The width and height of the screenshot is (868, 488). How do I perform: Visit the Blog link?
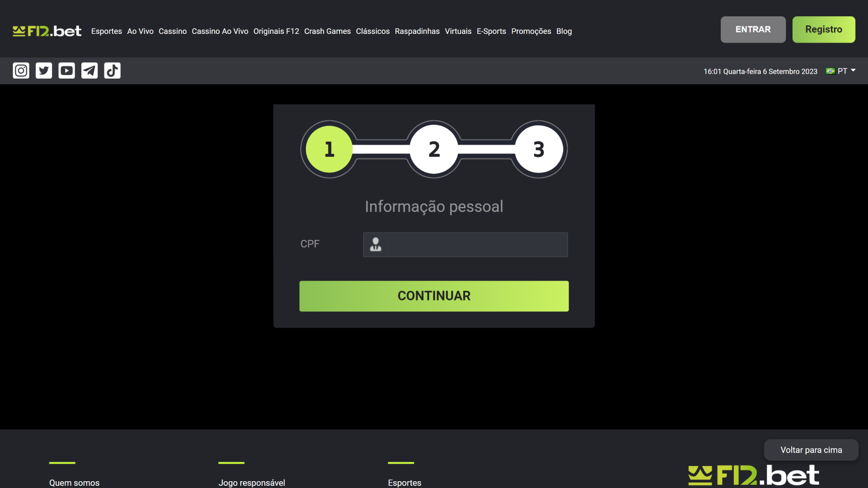tap(564, 31)
